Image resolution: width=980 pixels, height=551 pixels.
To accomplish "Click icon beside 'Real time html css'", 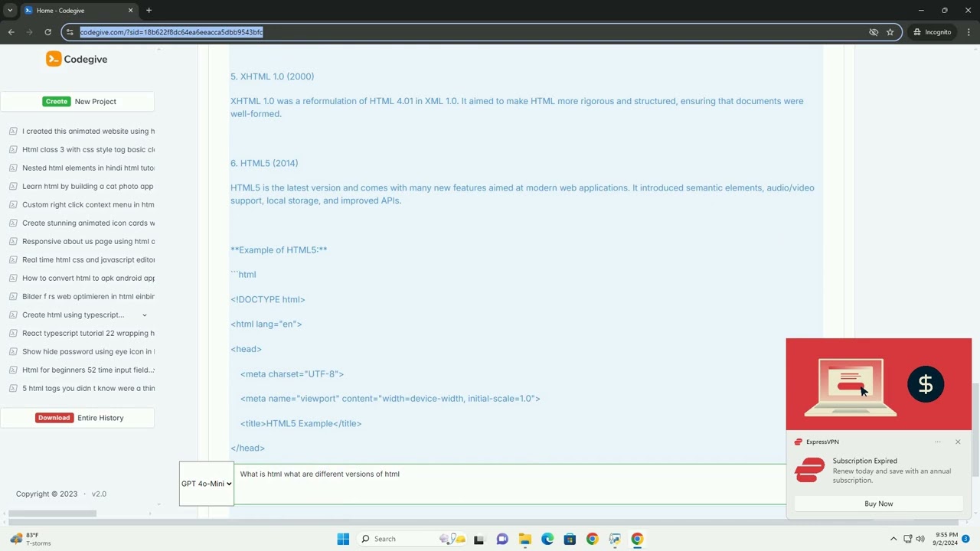I will (13, 259).
